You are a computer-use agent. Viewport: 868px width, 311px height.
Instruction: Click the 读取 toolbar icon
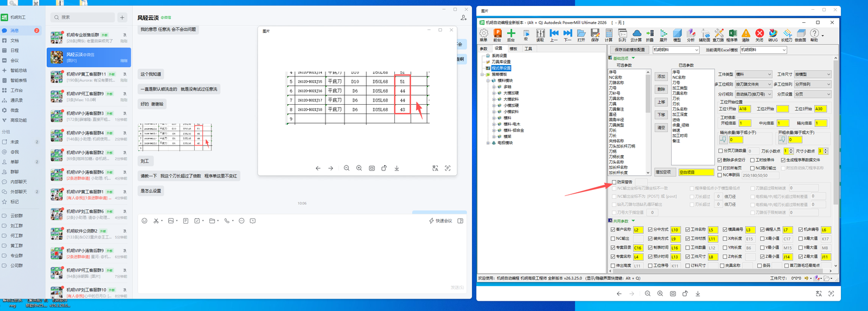pos(540,34)
